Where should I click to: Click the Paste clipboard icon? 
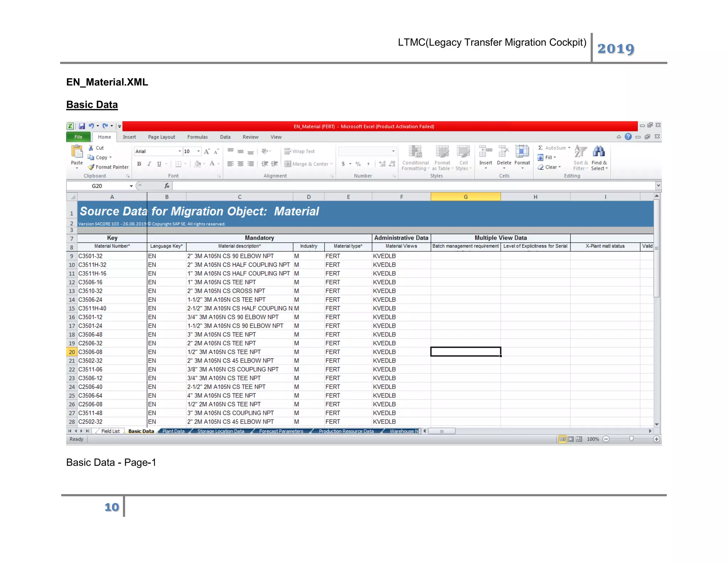77,152
